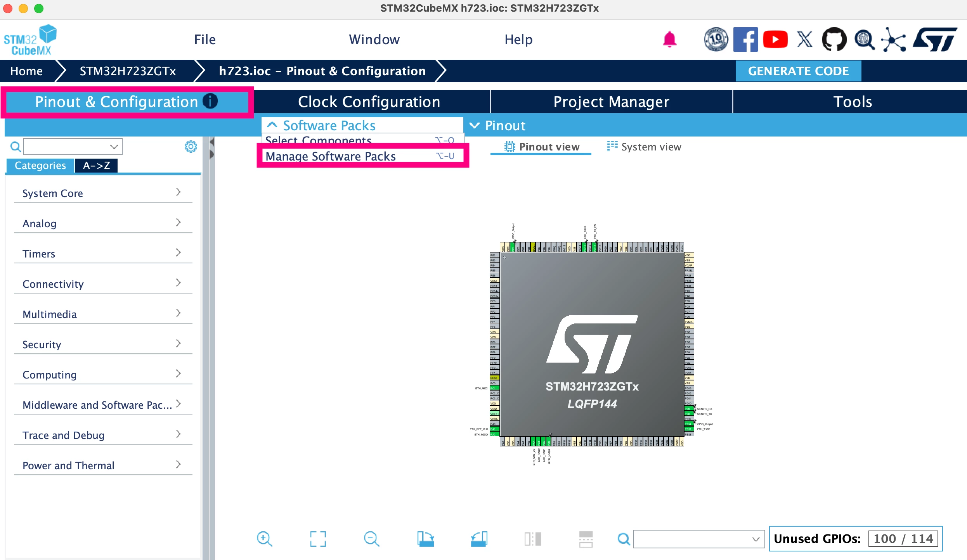Image resolution: width=967 pixels, height=560 pixels.
Task: Open the Help menu
Action: tap(518, 40)
